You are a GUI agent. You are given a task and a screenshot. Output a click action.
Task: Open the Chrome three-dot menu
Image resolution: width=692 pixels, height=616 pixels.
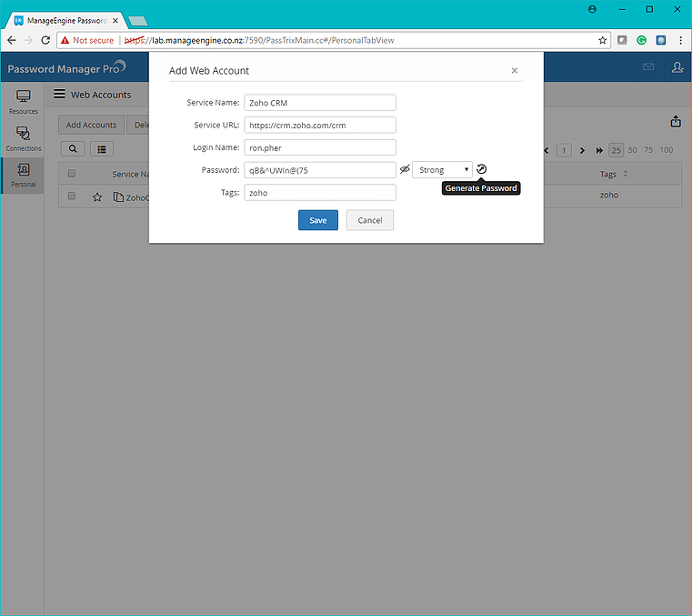680,40
